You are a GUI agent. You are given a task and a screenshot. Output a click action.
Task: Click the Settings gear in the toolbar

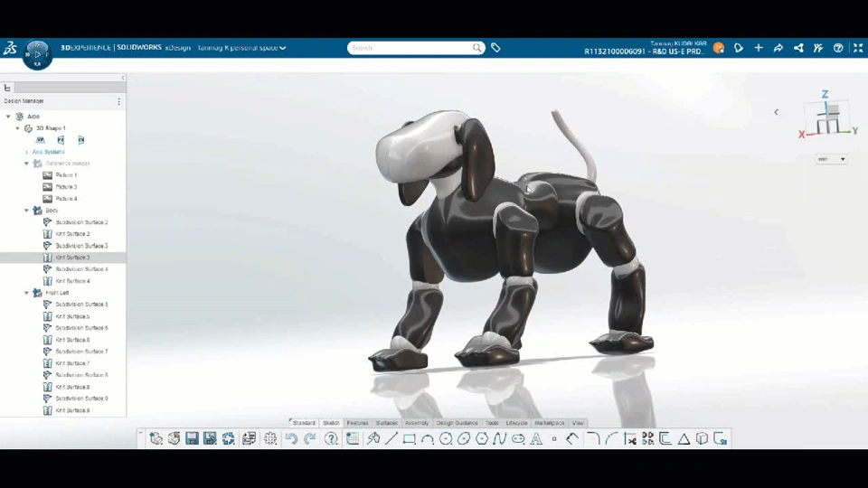(x=270, y=439)
